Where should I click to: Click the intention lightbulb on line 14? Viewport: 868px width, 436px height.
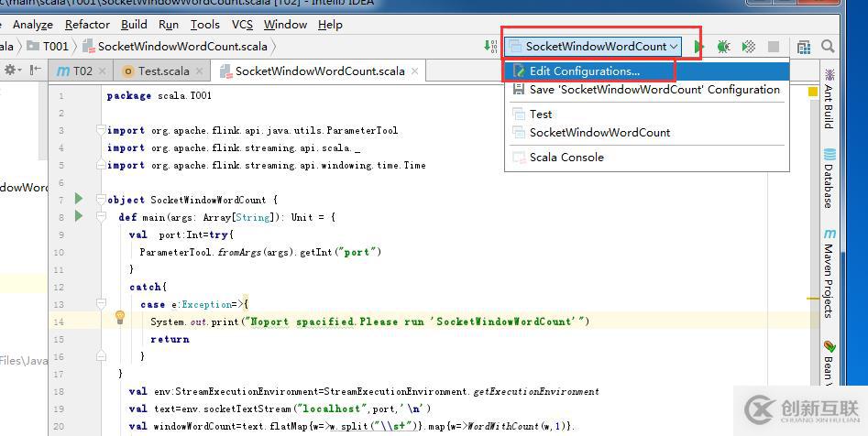click(x=120, y=317)
